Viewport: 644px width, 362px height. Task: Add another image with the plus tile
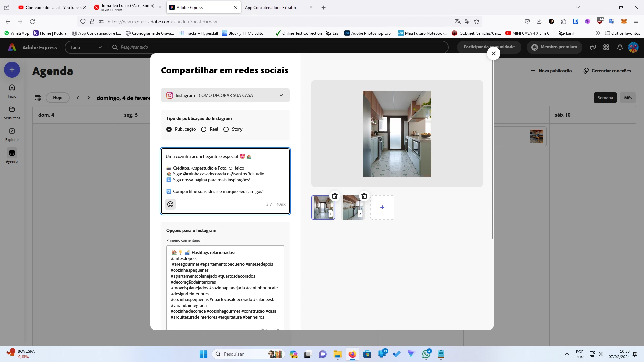coord(382,207)
